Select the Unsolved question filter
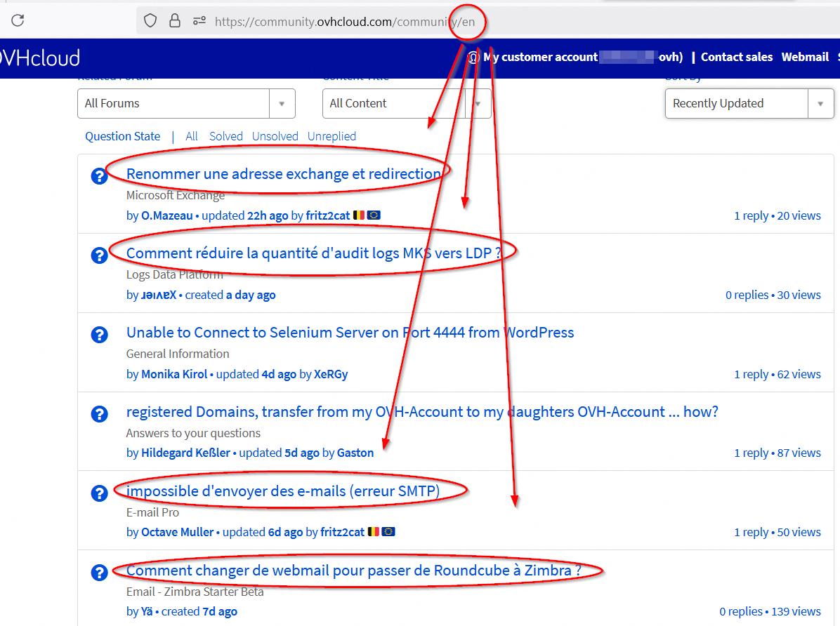 click(275, 136)
